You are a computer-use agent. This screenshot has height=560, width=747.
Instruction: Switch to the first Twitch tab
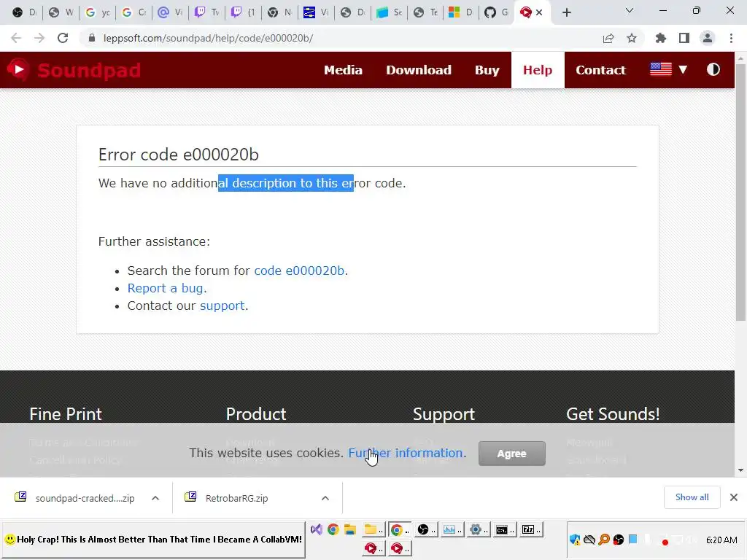pos(206,12)
